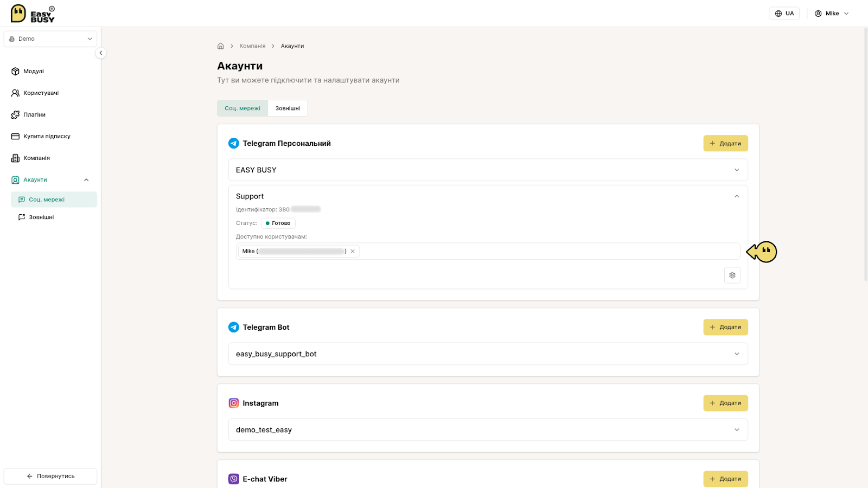The width and height of the screenshot is (868, 488).
Task: Expand the easy_busy_support_bot row
Action: tap(488, 354)
